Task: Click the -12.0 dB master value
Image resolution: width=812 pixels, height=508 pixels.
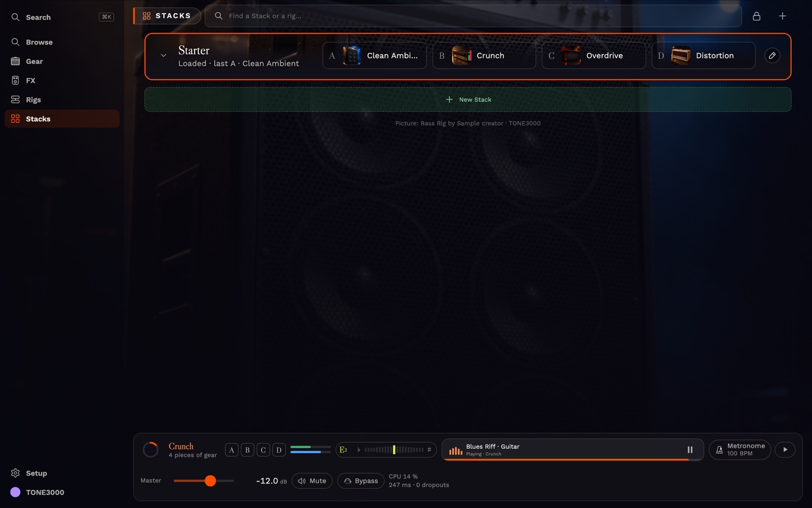Action: click(271, 481)
